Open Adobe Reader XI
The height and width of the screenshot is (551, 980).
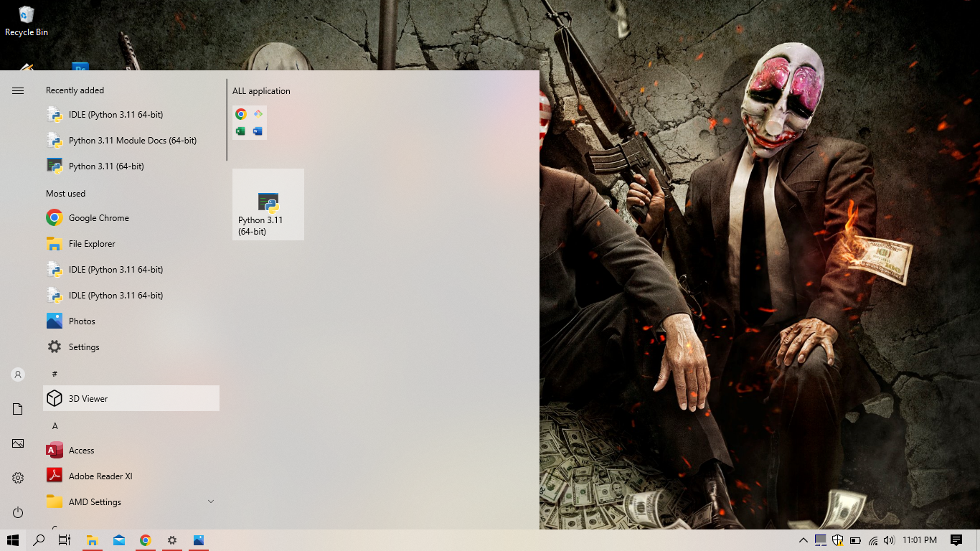click(131, 476)
